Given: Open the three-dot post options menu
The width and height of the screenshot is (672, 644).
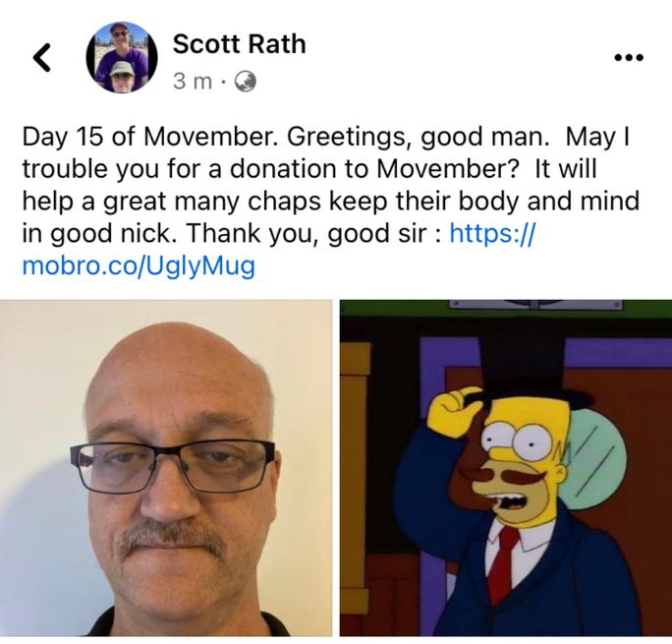Looking at the screenshot, I should pyautogui.click(x=629, y=57).
